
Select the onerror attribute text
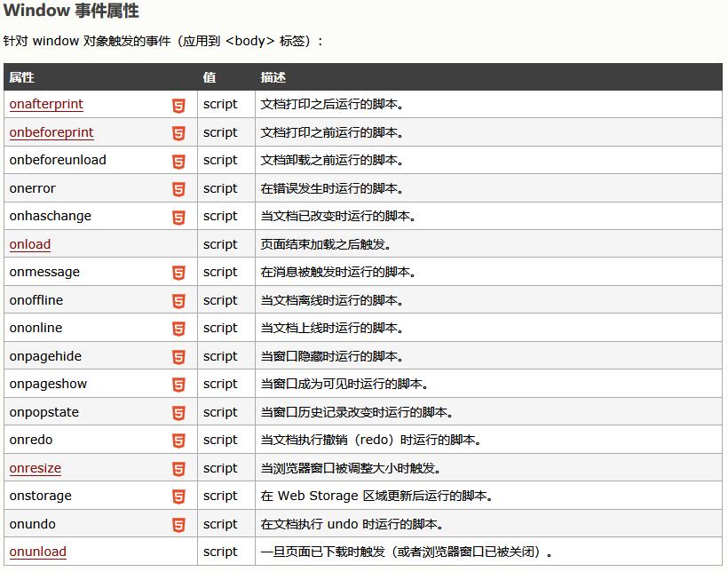pyautogui.click(x=32, y=188)
